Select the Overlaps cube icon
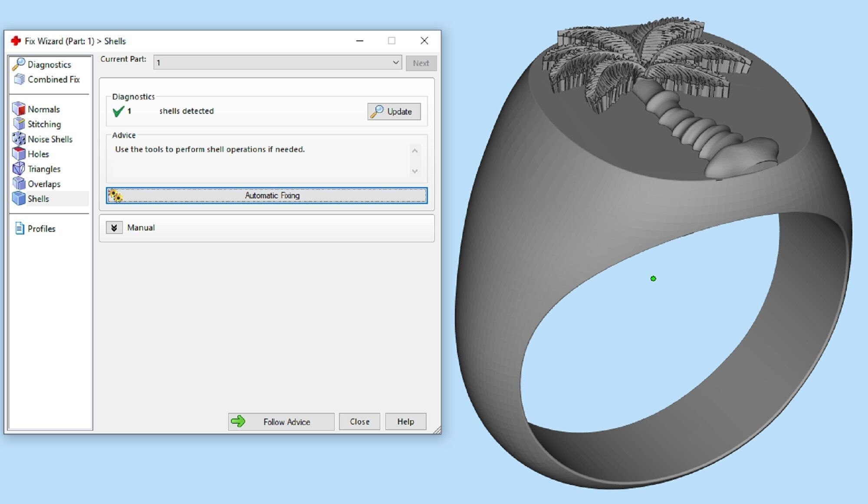868x504 pixels. click(19, 184)
